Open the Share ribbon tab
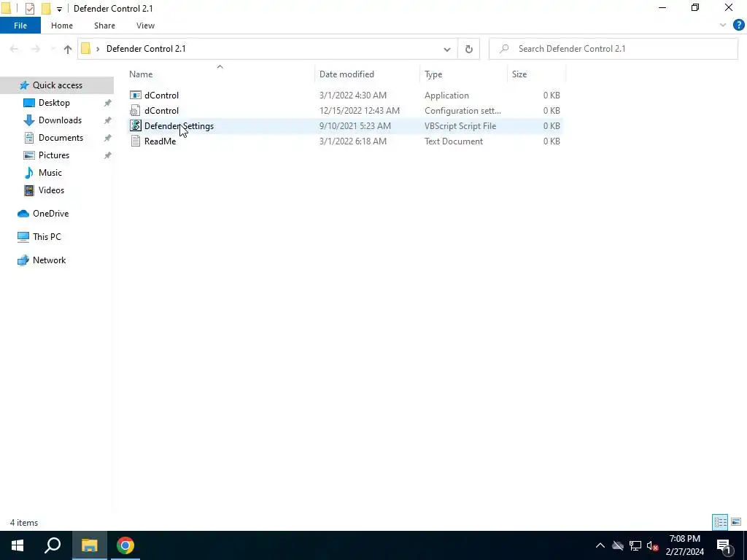 pyautogui.click(x=104, y=26)
